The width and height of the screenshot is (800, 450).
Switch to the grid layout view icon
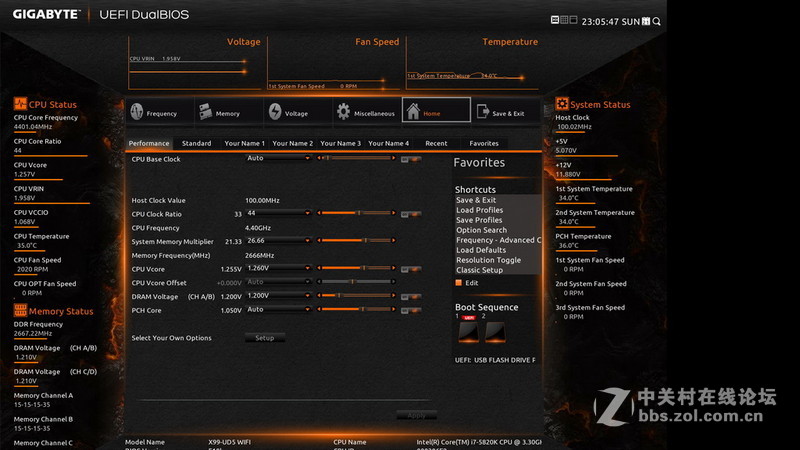(564, 20)
